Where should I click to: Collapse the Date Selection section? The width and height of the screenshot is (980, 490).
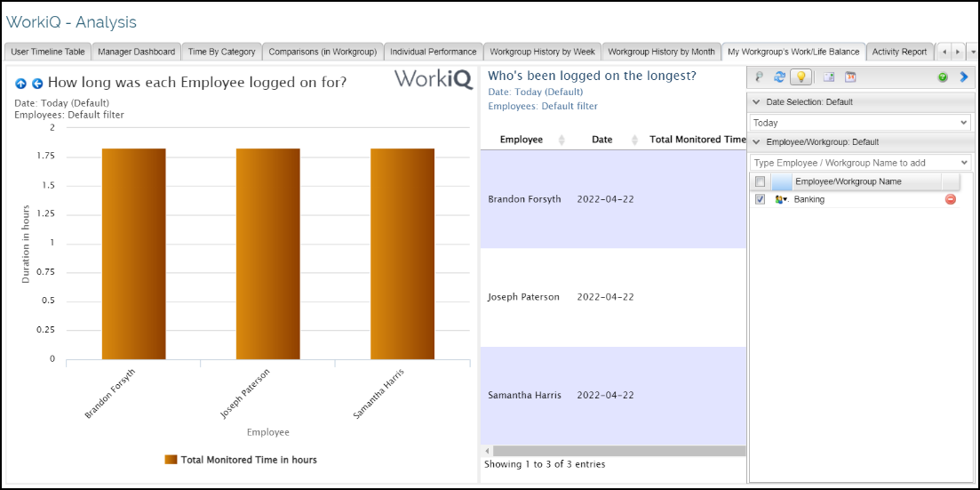(757, 102)
